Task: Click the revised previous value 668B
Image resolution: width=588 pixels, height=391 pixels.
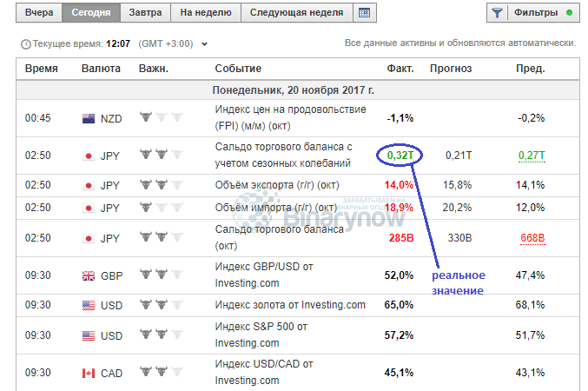Action: tap(532, 238)
